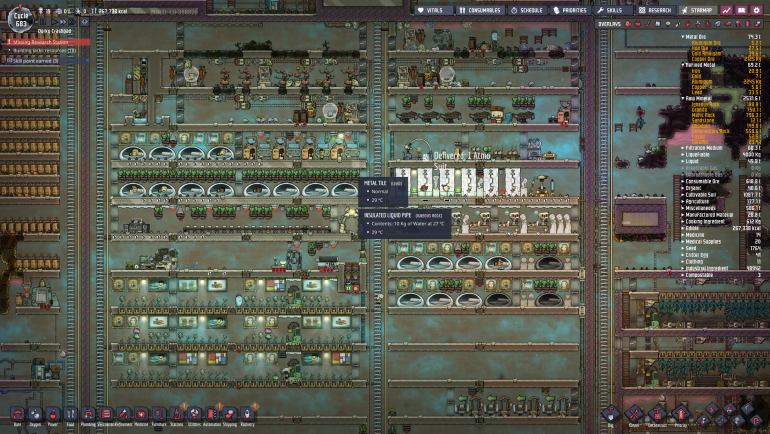The image size is (770, 434).
Task: Open the Rocketry build category
Action: [x=247, y=415]
